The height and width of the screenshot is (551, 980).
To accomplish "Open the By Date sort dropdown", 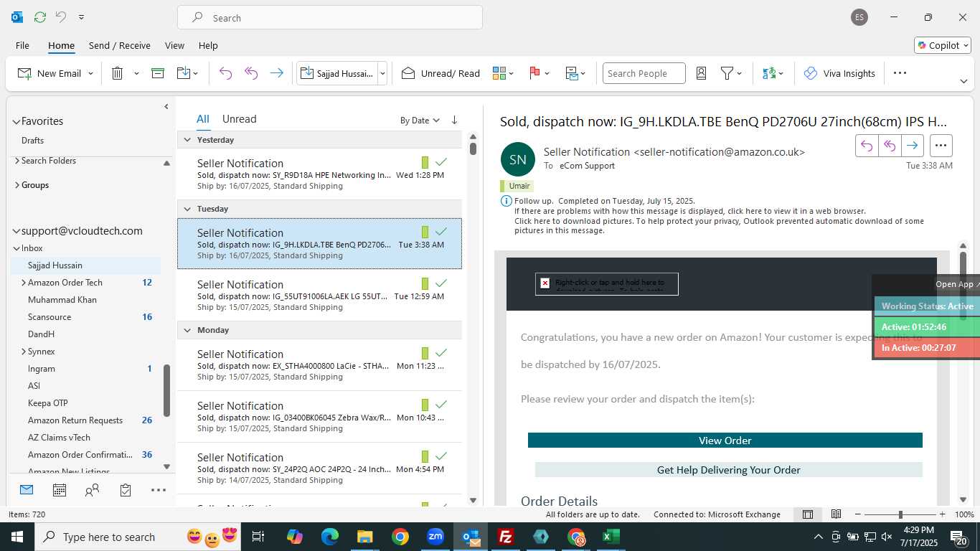I will pyautogui.click(x=420, y=121).
